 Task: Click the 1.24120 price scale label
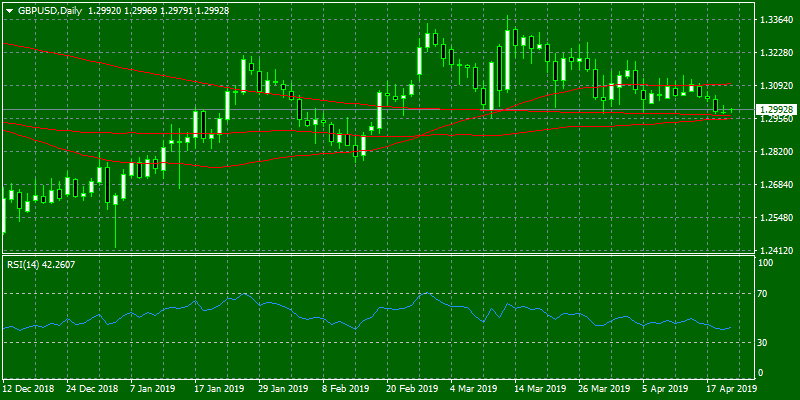(775, 251)
